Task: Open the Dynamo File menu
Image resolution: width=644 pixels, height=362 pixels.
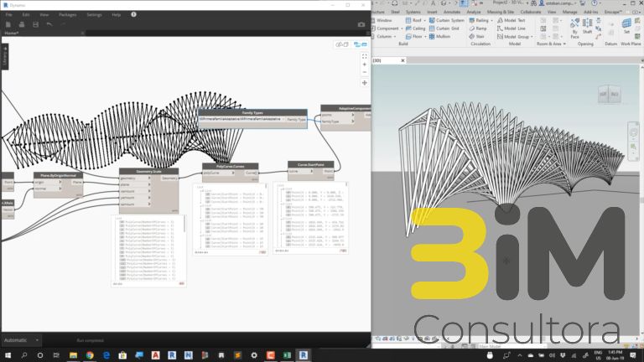Action: (8, 15)
